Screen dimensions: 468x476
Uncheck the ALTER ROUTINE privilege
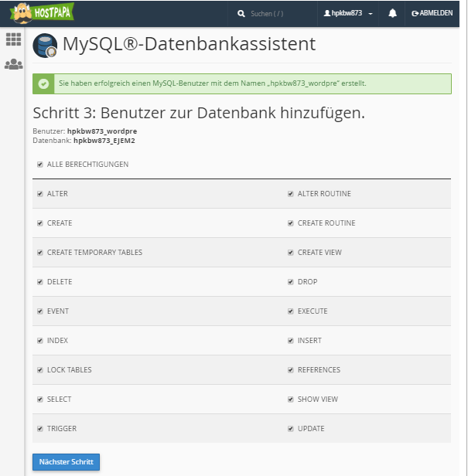tap(291, 194)
